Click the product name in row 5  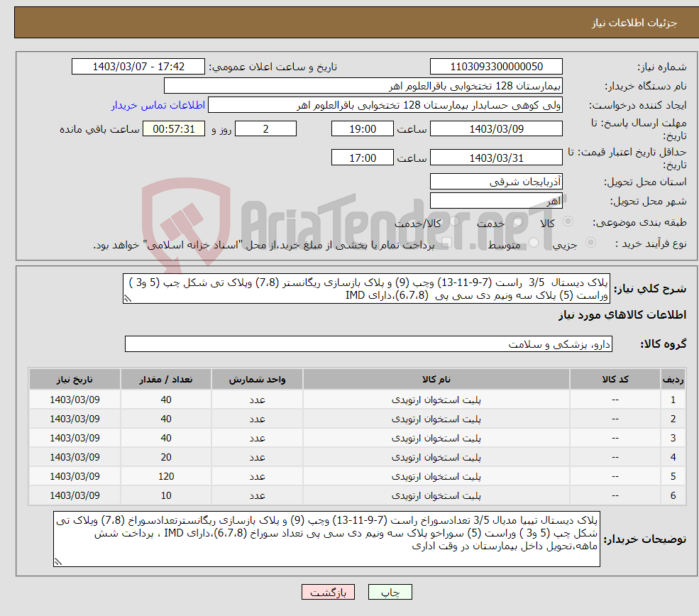tap(436, 476)
